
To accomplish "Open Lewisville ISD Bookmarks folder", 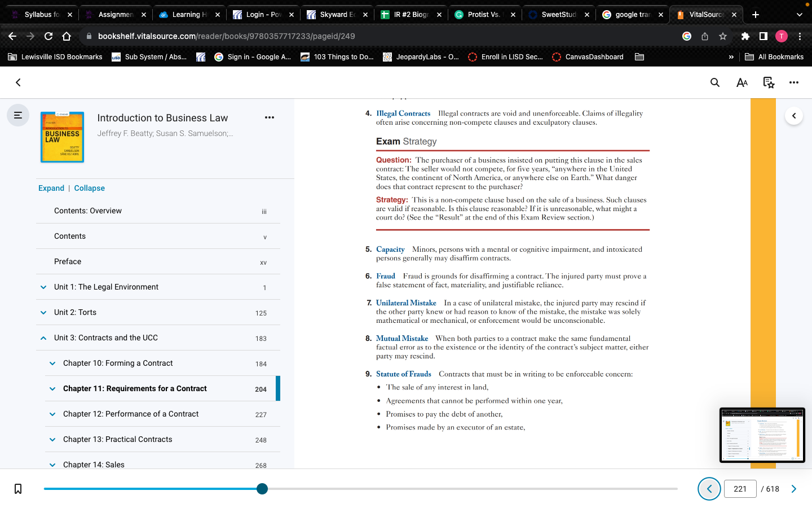I will click(55, 57).
